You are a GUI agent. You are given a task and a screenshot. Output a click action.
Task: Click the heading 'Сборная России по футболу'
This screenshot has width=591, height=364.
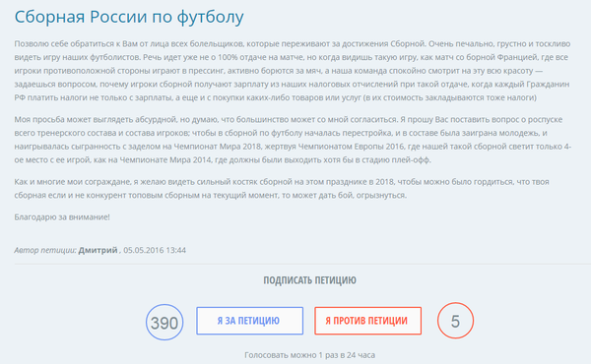point(129,17)
